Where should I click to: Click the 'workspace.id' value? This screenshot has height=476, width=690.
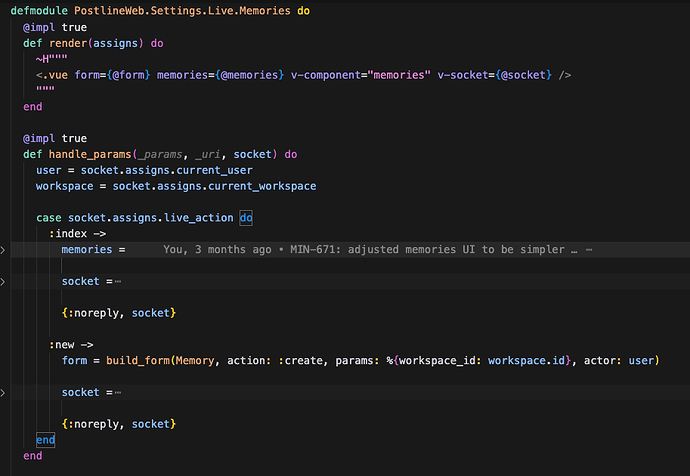pyautogui.click(x=526, y=360)
